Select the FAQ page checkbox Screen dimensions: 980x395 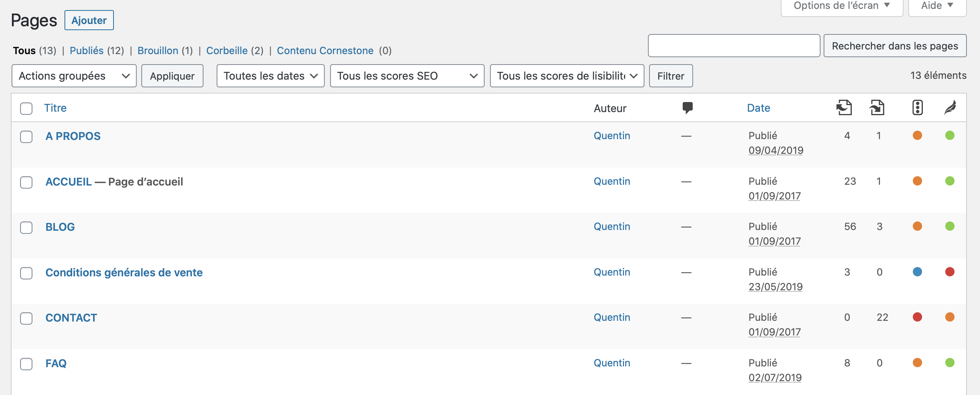pyautogui.click(x=26, y=364)
